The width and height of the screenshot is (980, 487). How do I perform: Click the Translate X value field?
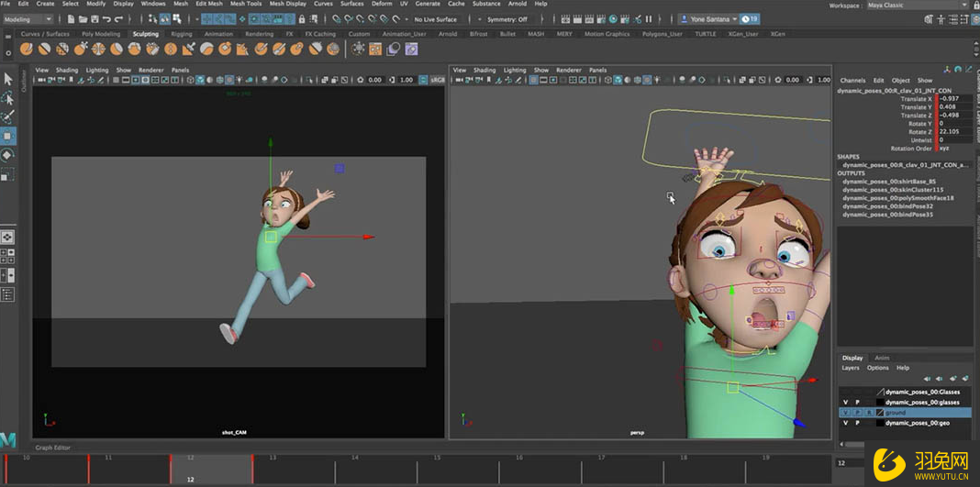click(954, 99)
